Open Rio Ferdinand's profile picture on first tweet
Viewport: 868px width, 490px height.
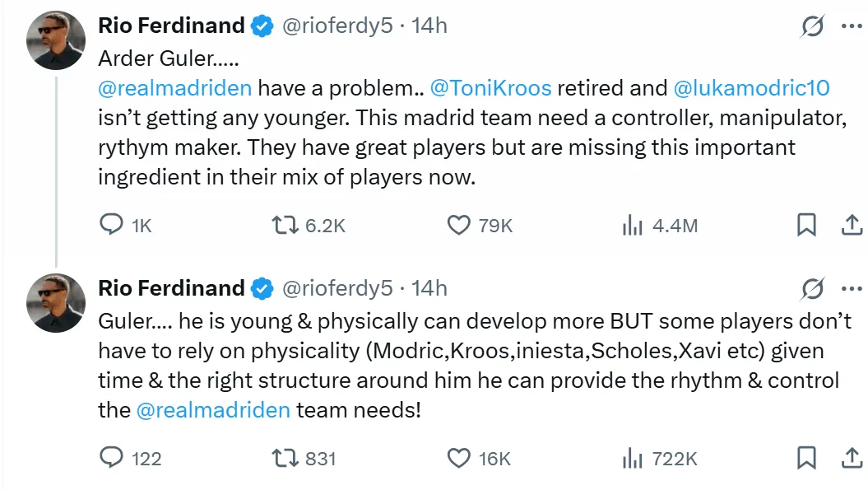56,40
